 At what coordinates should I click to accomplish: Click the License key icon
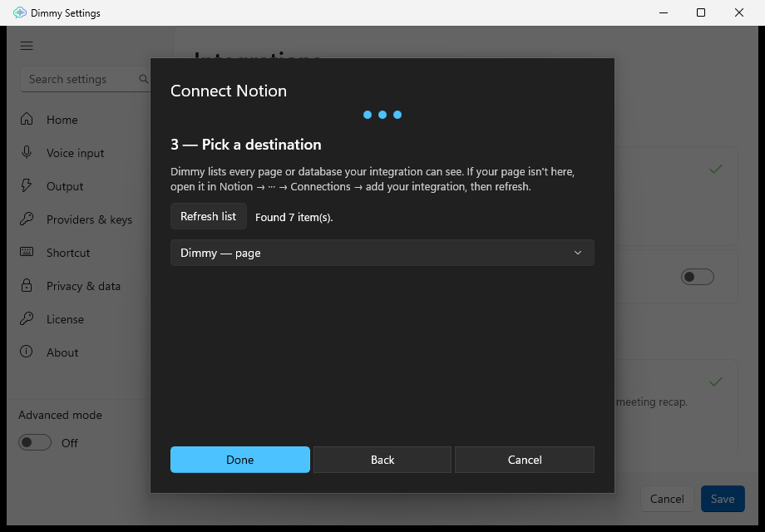(x=27, y=318)
